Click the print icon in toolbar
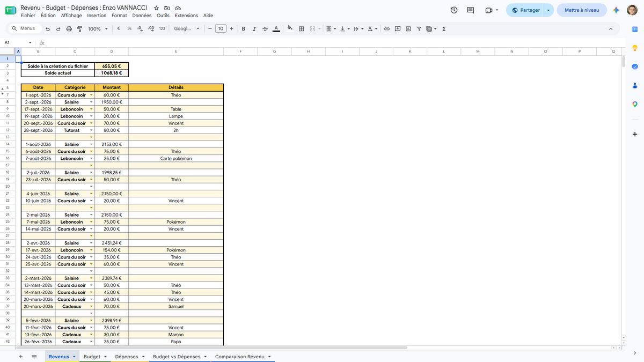 tap(69, 28)
